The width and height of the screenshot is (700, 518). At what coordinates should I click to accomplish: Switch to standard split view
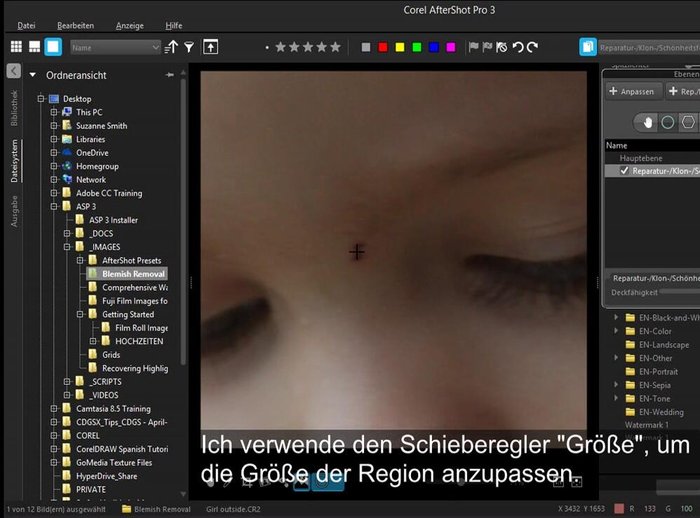click(34, 46)
